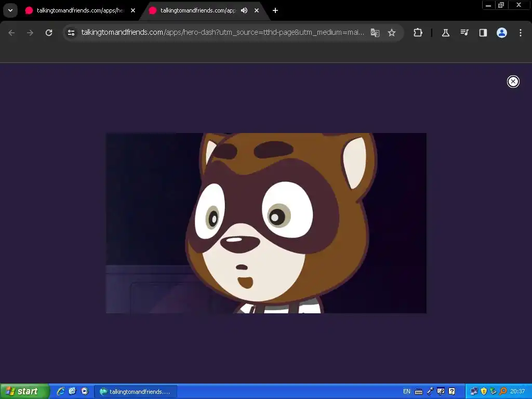The image size is (532, 399).
Task: Go back to previous page
Action: tap(11, 33)
